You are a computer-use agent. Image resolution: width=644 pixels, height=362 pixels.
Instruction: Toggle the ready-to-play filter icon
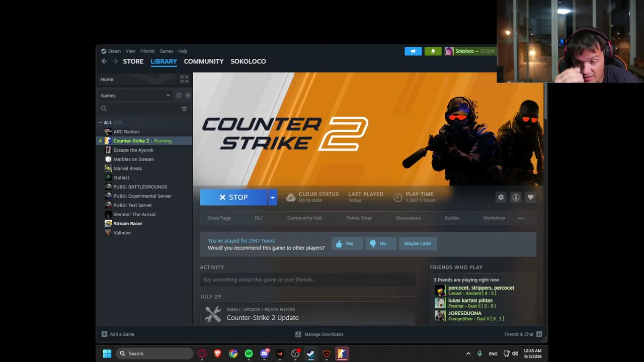[x=188, y=96]
